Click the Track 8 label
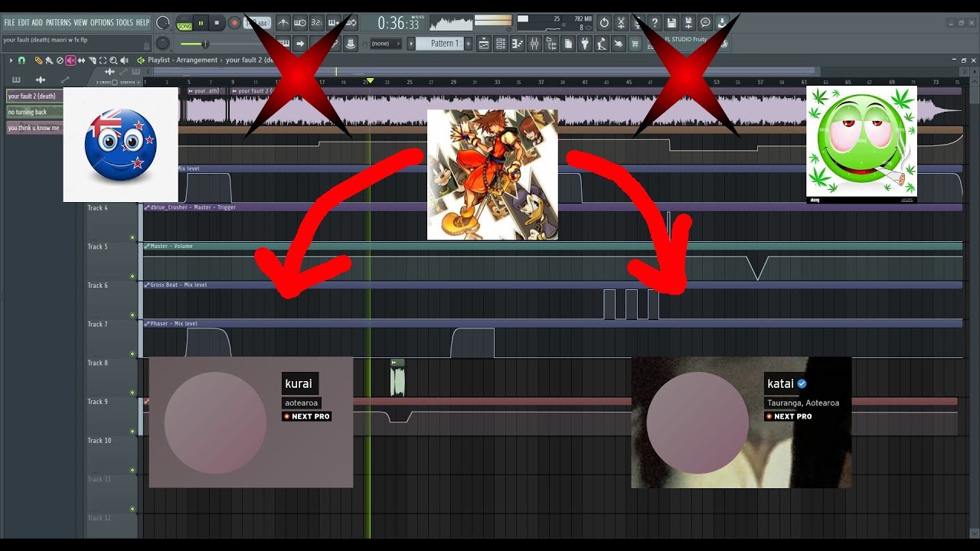The width and height of the screenshot is (980, 551). (97, 363)
